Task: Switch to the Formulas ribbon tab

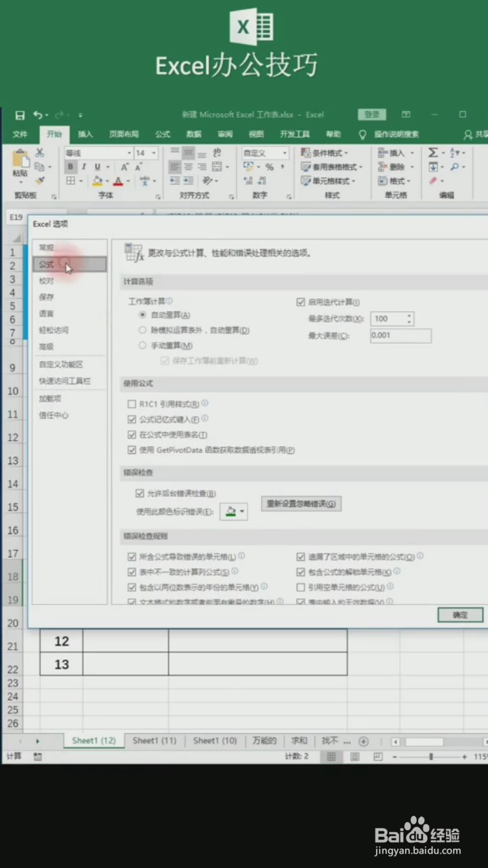Action: pyautogui.click(x=163, y=134)
